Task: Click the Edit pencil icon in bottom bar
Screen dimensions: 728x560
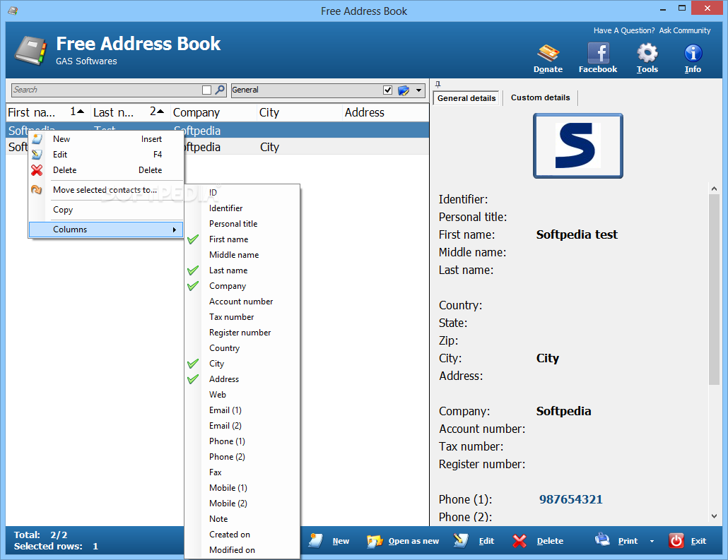Action: [461, 540]
